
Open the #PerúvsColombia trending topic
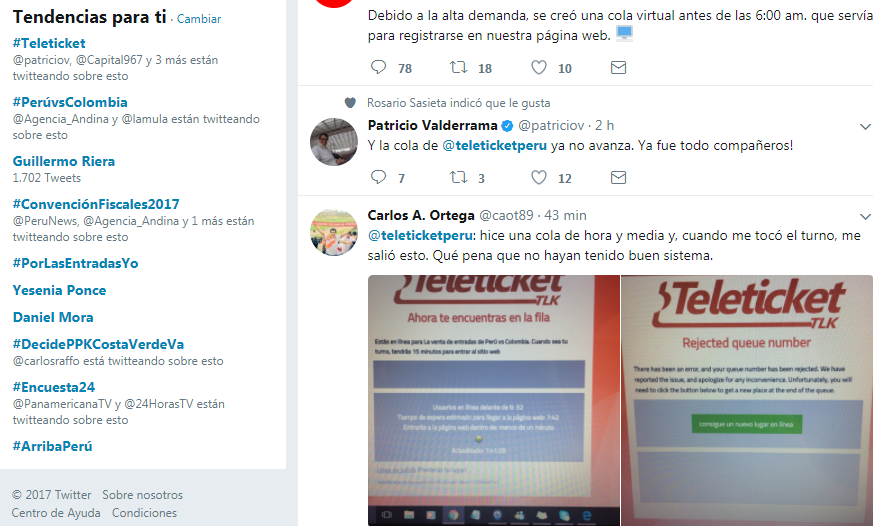(70, 102)
